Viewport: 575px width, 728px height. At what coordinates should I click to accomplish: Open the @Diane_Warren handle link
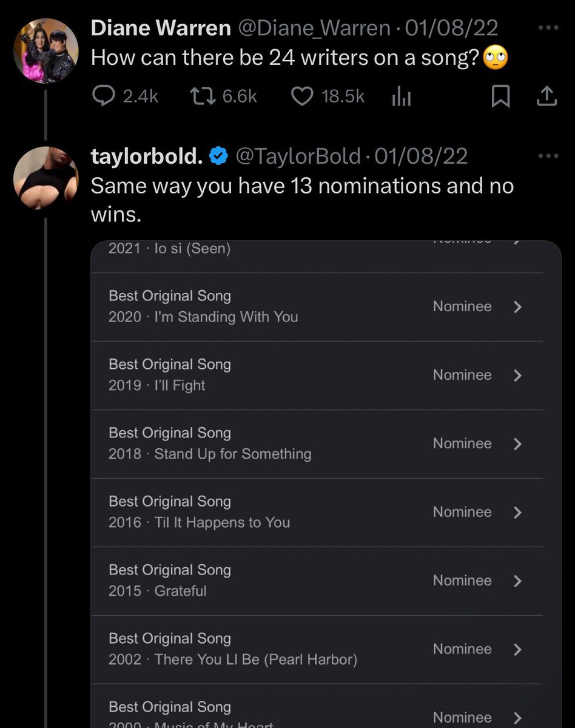point(316,28)
